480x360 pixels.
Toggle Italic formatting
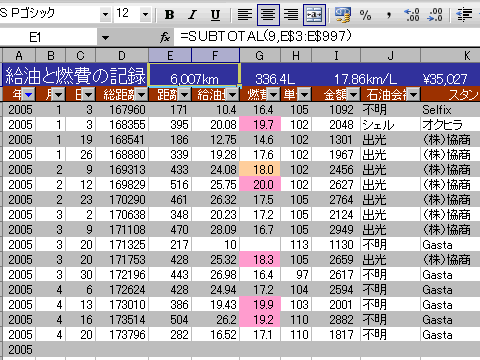192,15
